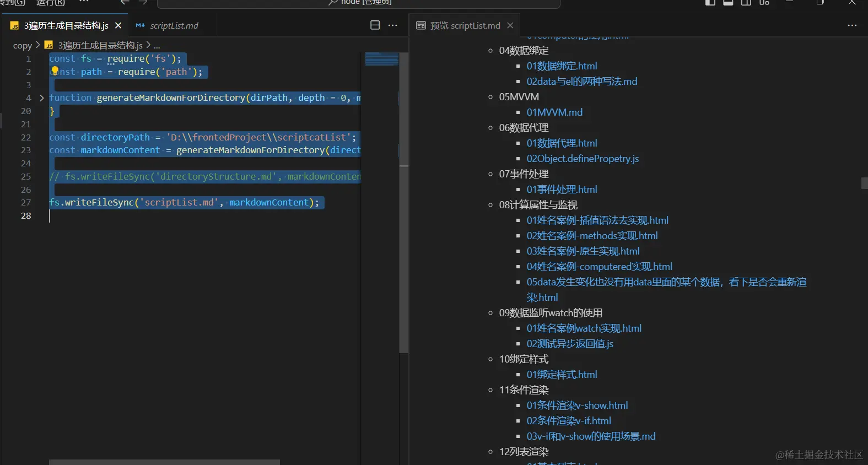Select the 预览 scriptList.md preview tab
This screenshot has height=465, width=868.
coord(465,25)
